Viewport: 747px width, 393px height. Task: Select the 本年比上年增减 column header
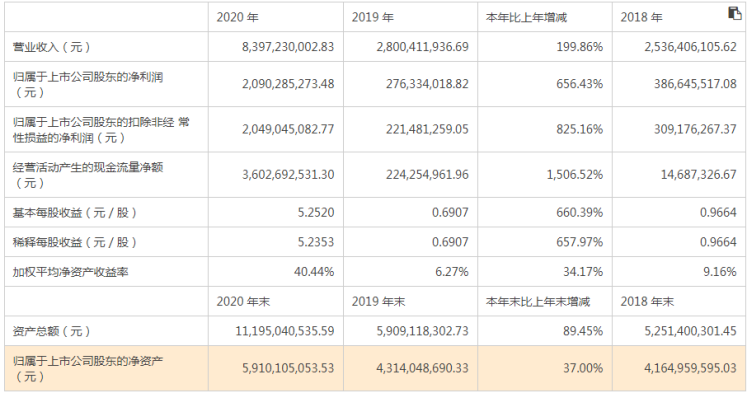526,18
